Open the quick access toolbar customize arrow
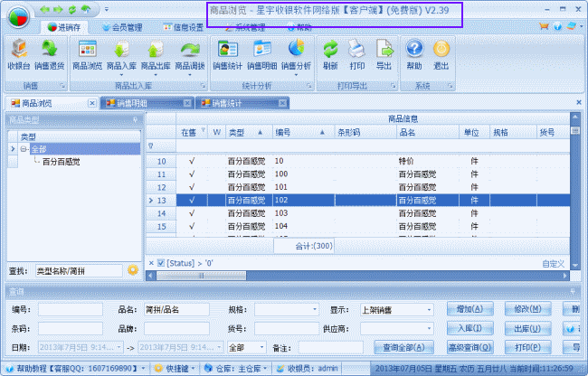Screen dimensions: 588x376 click(107, 9)
